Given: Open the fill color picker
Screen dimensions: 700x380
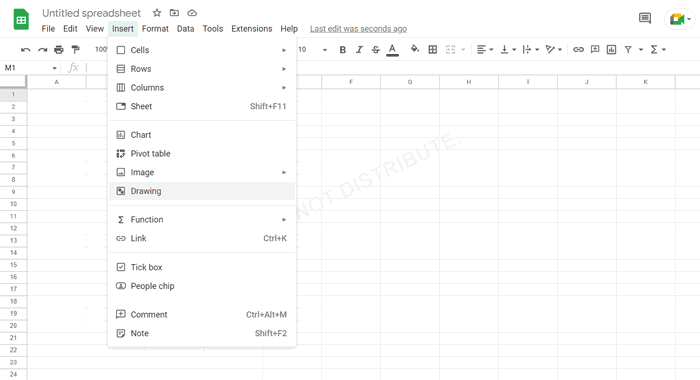Looking at the screenshot, I should click(415, 49).
